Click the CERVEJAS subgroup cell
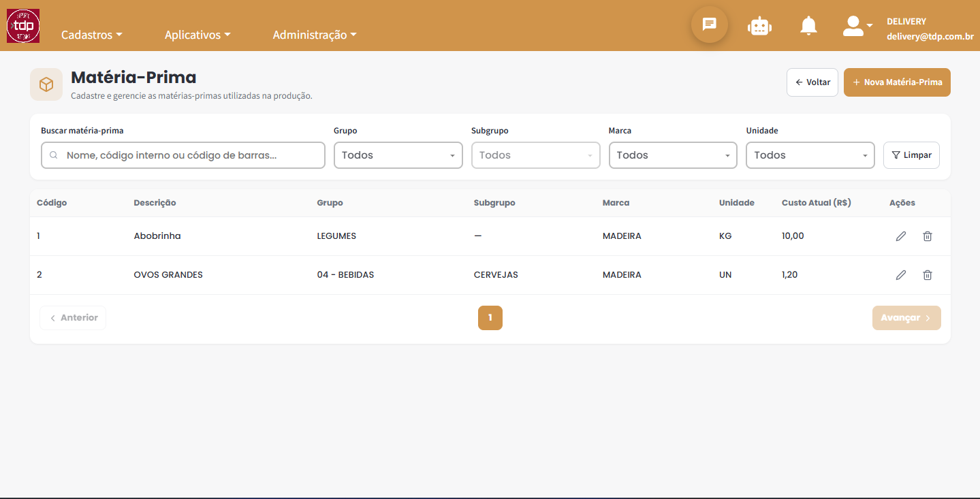980x499 pixels. [496, 275]
